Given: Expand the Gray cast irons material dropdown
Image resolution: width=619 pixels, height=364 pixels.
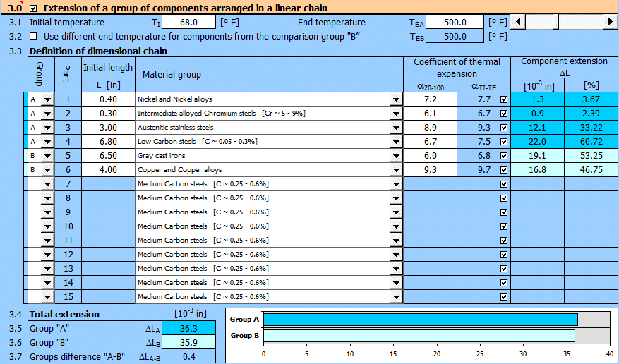Looking at the screenshot, I should [x=396, y=156].
